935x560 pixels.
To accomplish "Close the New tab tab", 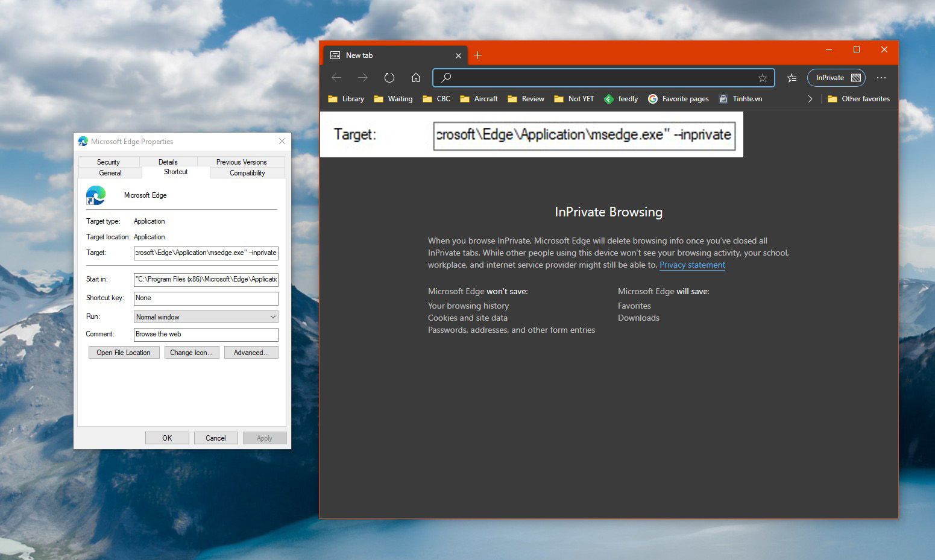I will (x=458, y=55).
